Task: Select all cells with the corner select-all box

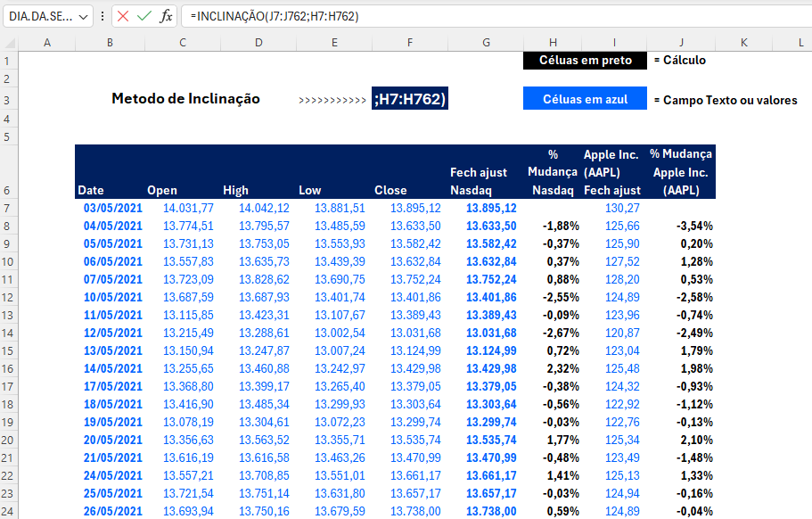Action: tap(8, 42)
